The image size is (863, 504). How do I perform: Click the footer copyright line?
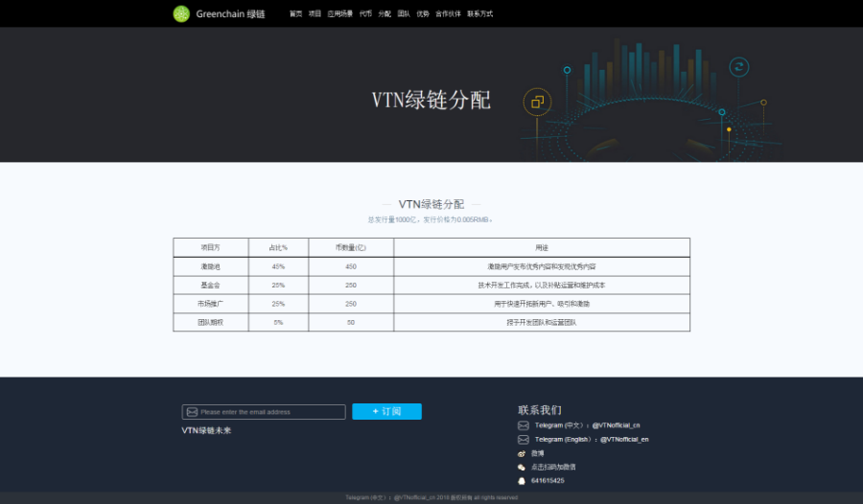(x=431, y=497)
